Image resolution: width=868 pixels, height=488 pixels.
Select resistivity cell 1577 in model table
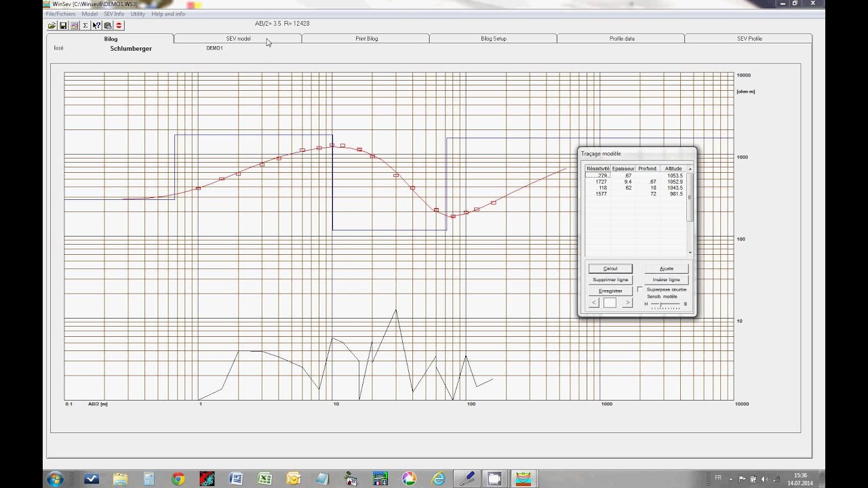[598, 194]
